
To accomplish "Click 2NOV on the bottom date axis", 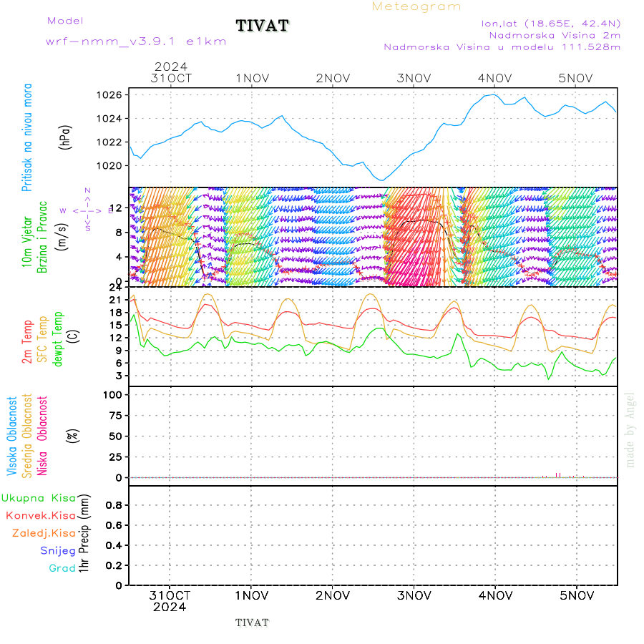I will (333, 596).
